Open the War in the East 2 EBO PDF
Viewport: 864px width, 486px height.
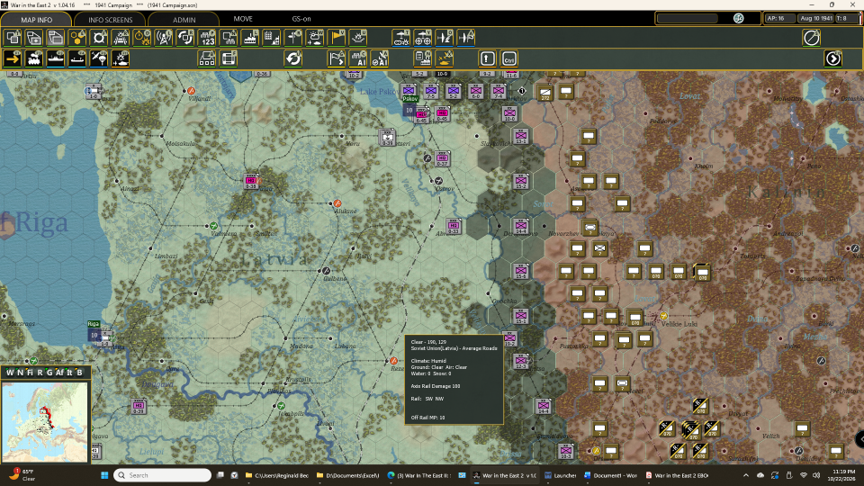[x=676, y=475]
